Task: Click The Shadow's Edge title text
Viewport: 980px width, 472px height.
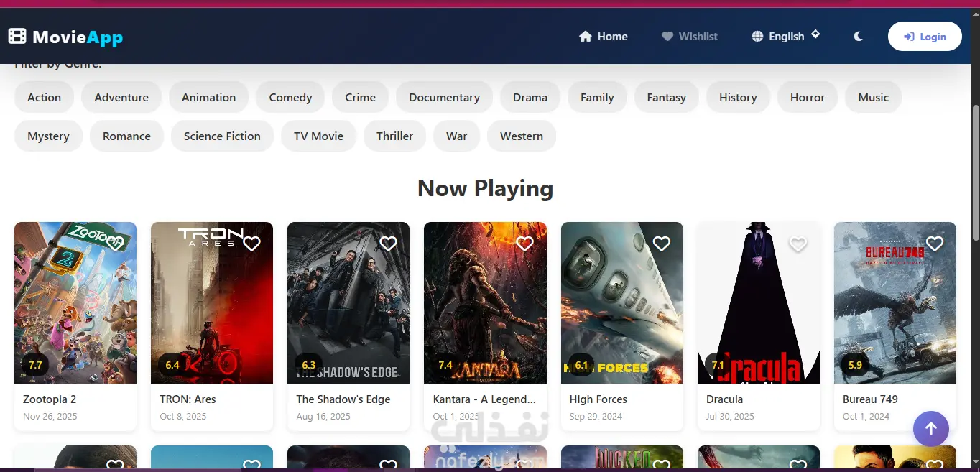Action: (343, 399)
